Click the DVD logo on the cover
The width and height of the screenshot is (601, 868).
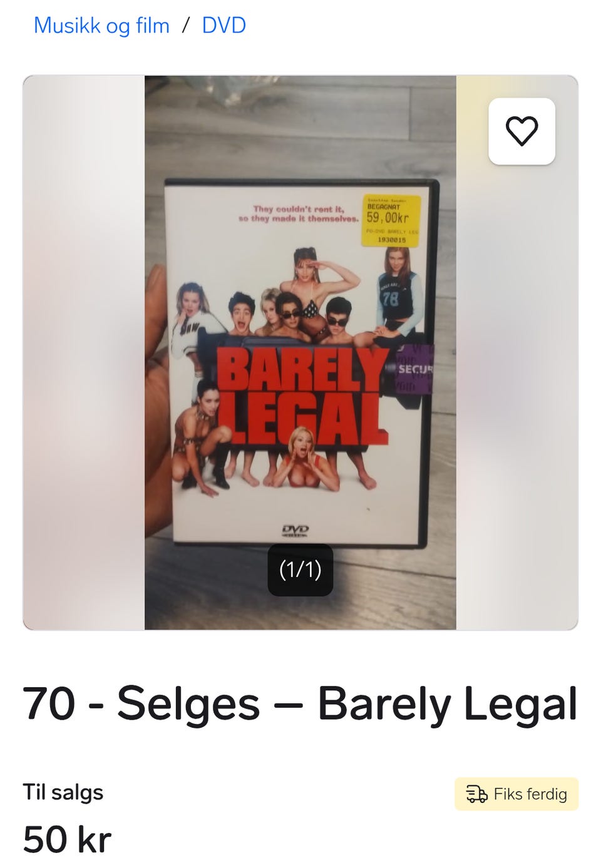coord(295,531)
